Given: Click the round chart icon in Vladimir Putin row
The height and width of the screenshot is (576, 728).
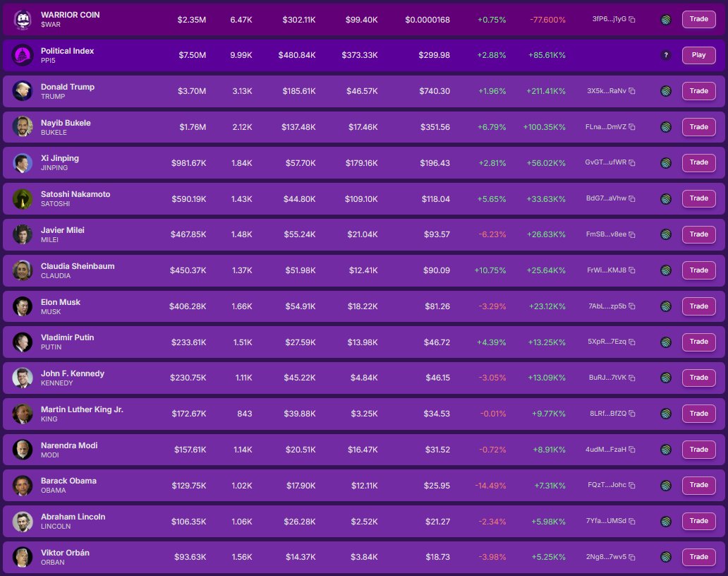Looking at the screenshot, I should pos(666,342).
